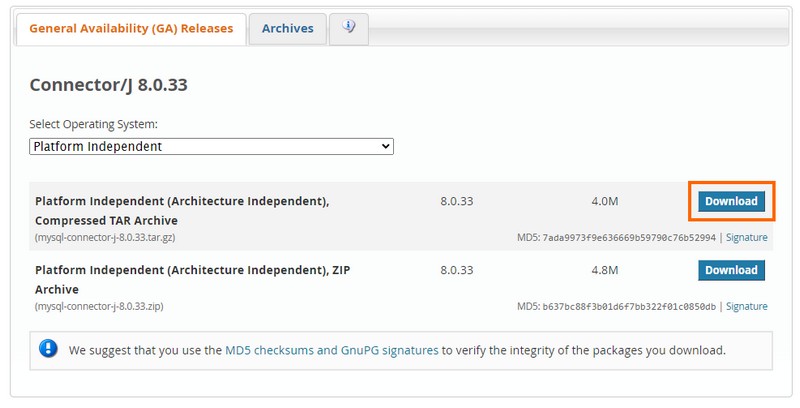Open the General Availability (GA) Releases tab
Screen dimensions: 800x408
pos(131,29)
